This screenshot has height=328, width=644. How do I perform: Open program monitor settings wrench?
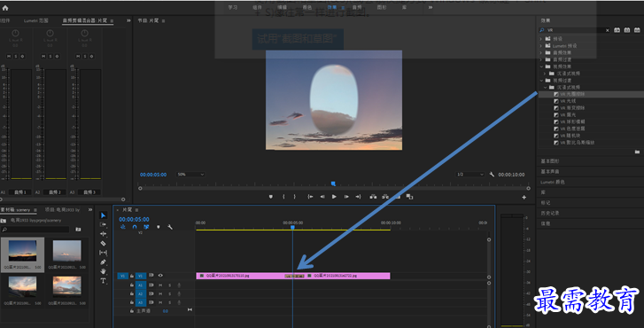click(492, 175)
